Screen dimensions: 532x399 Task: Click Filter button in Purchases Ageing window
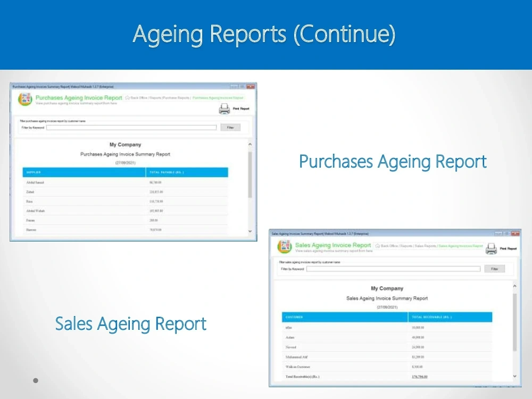coord(230,128)
